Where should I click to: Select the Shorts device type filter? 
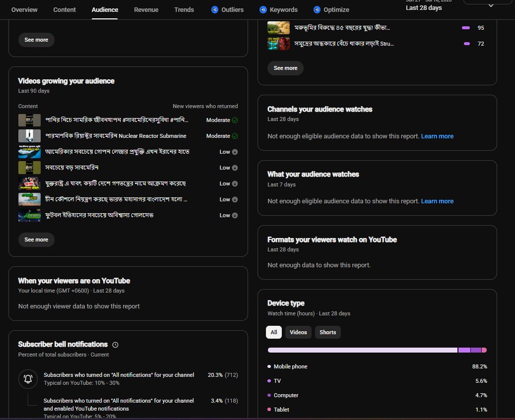(328, 332)
